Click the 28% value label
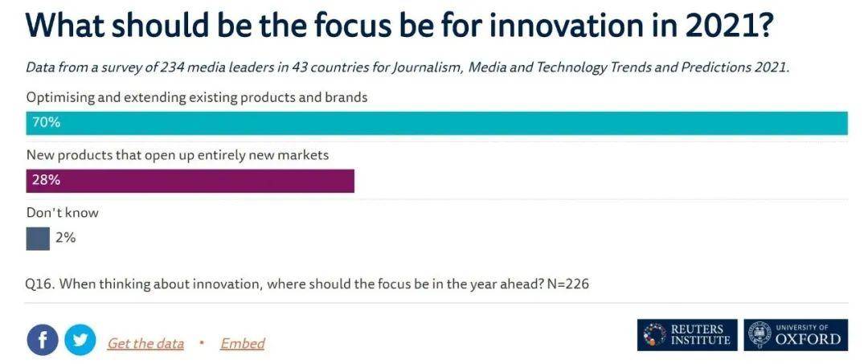This screenshot has height=364, width=868. coord(46,181)
